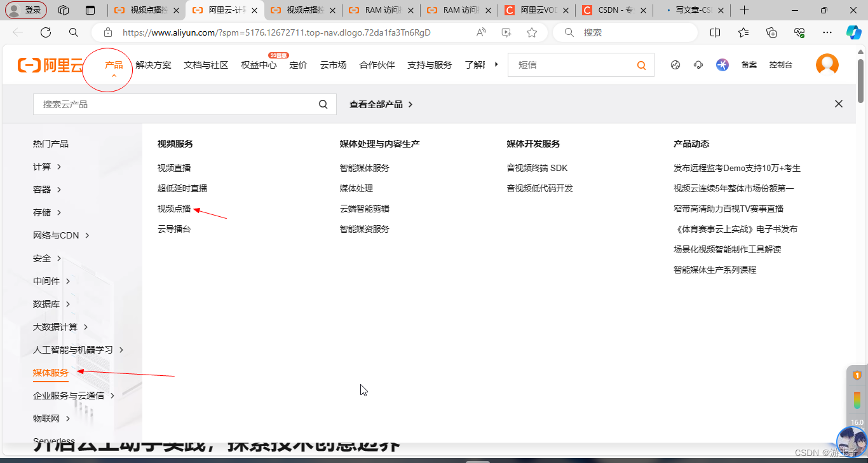
Task: Click the browser profile 登录 button
Action: tap(26, 10)
